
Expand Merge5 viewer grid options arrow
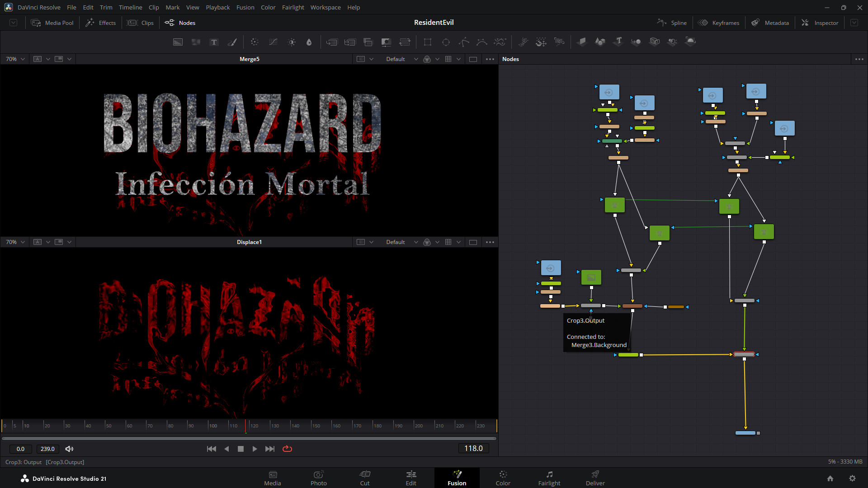pyautogui.click(x=458, y=59)
